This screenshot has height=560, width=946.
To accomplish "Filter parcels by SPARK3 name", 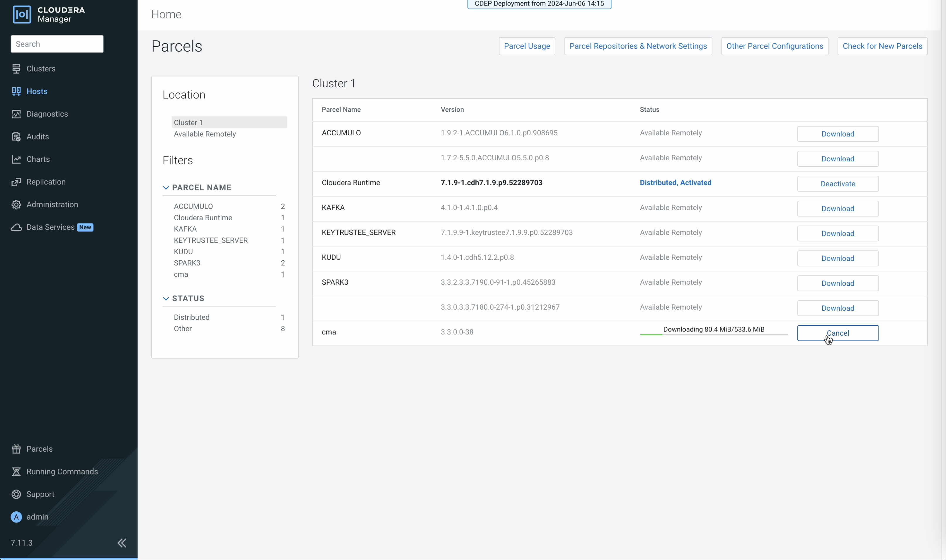I will coord(187,263).
